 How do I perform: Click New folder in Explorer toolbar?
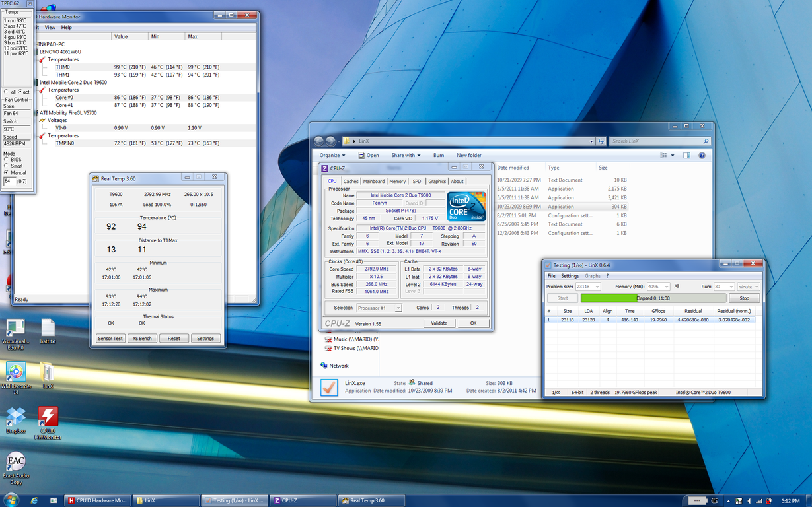(x=469, y=156)
